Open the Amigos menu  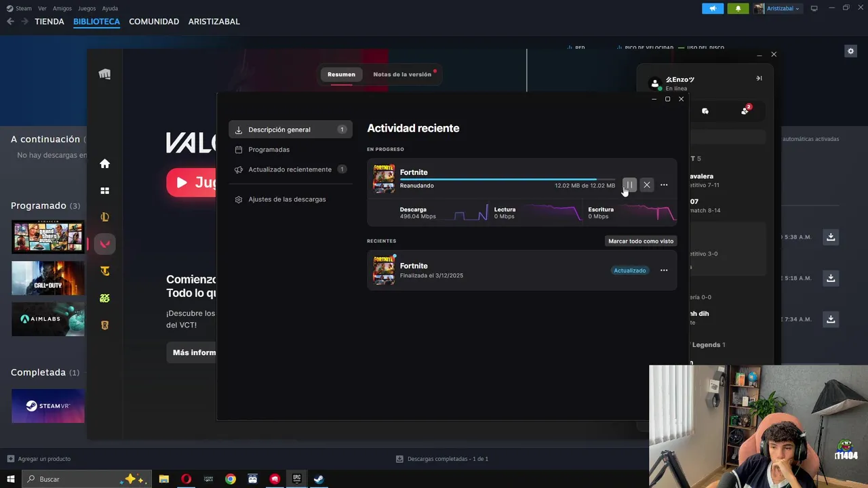pos(62,8)
